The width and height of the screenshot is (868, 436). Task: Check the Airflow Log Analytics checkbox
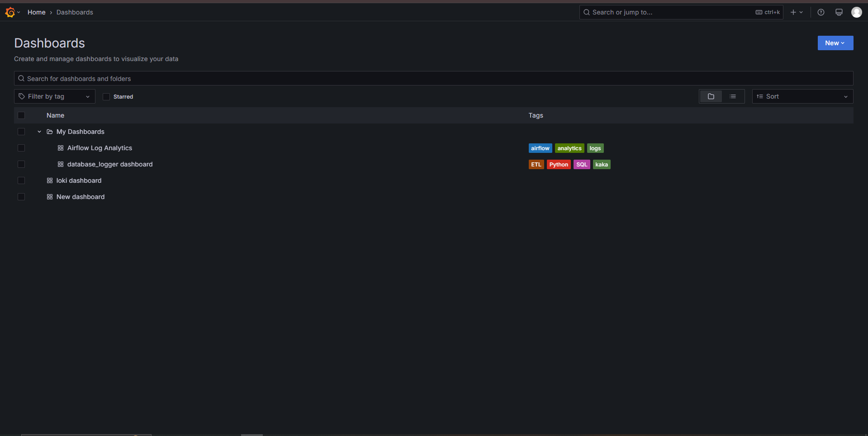pos(21,148)
